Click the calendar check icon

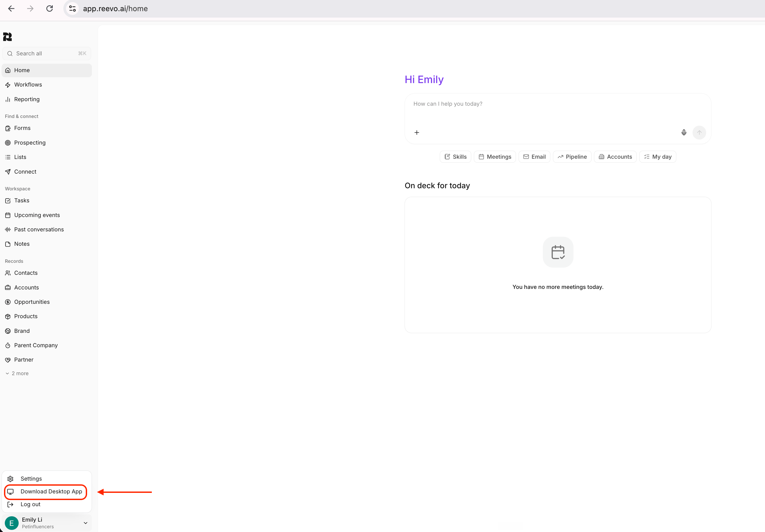click(558, 252)
